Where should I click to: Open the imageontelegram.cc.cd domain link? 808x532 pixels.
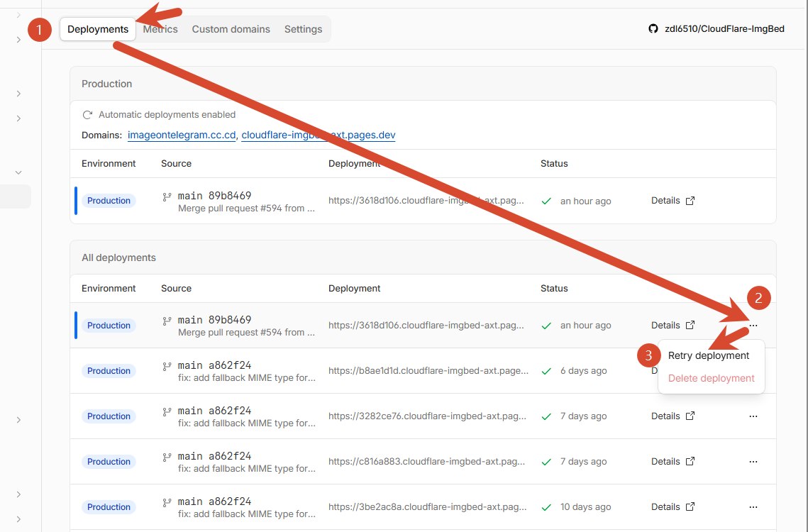point(182,135)
